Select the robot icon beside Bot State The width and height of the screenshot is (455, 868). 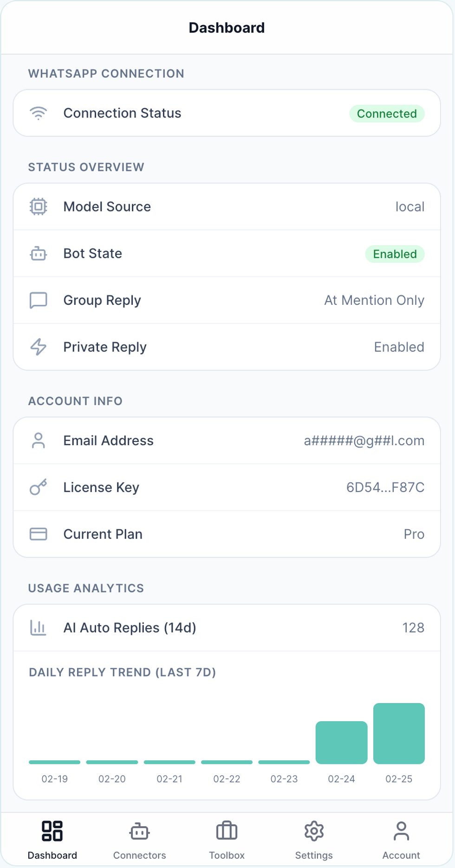(39, 254)
